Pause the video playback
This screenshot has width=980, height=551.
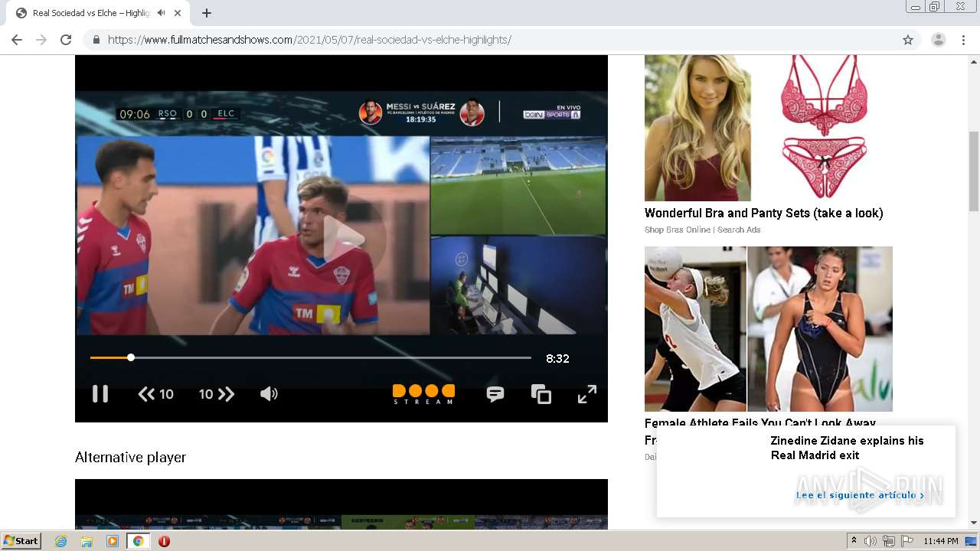[x=100, y=393]
